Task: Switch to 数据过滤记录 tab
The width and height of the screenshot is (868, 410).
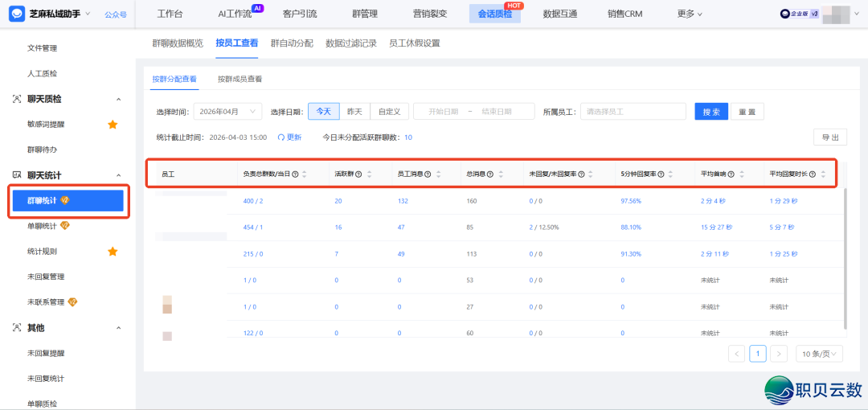Action: point(351,43)
